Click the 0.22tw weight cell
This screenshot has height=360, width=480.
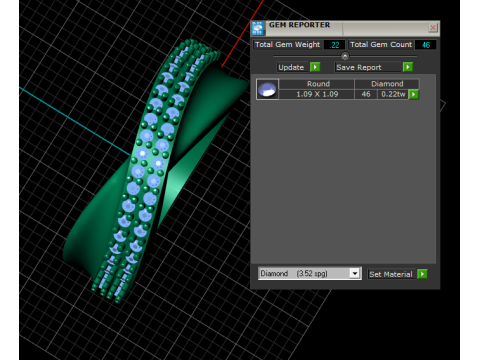[x=393, y=94]
